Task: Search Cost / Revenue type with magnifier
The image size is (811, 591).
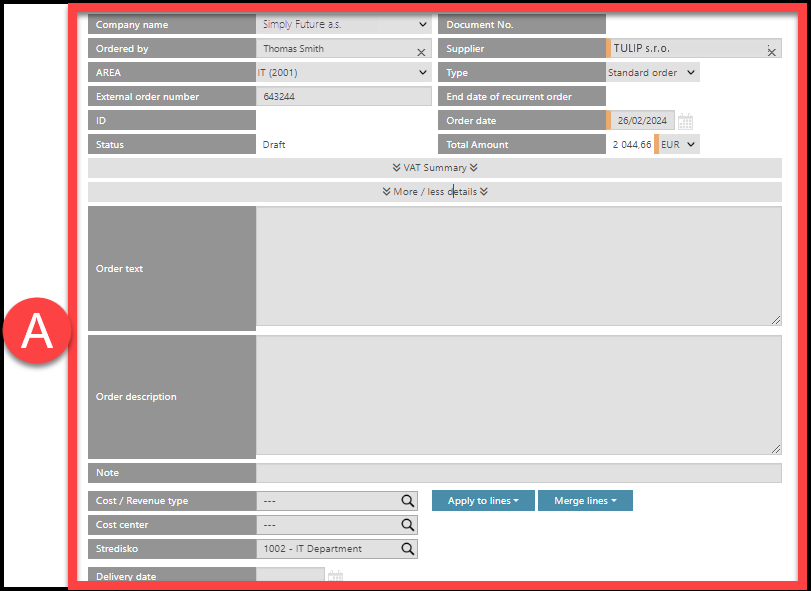Action: coord(408,501)
